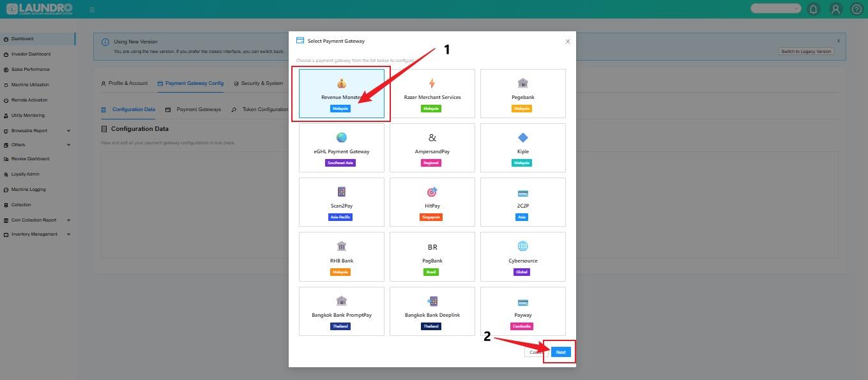Expand the Inventory Management submenu
Image resolution: width=868 pixels, height=380 pixels.
click(38, 234)
